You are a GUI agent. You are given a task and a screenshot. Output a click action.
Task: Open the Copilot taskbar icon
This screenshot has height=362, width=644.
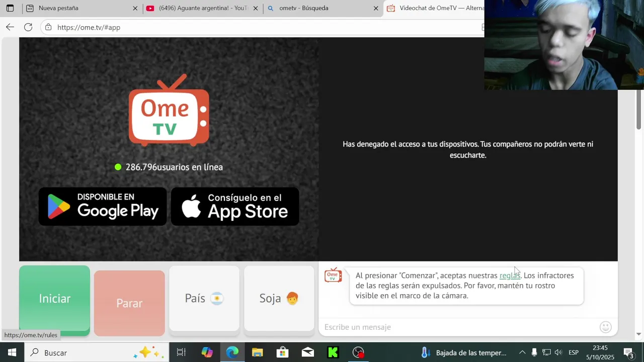pyautogui.click(x=207, y=352)
